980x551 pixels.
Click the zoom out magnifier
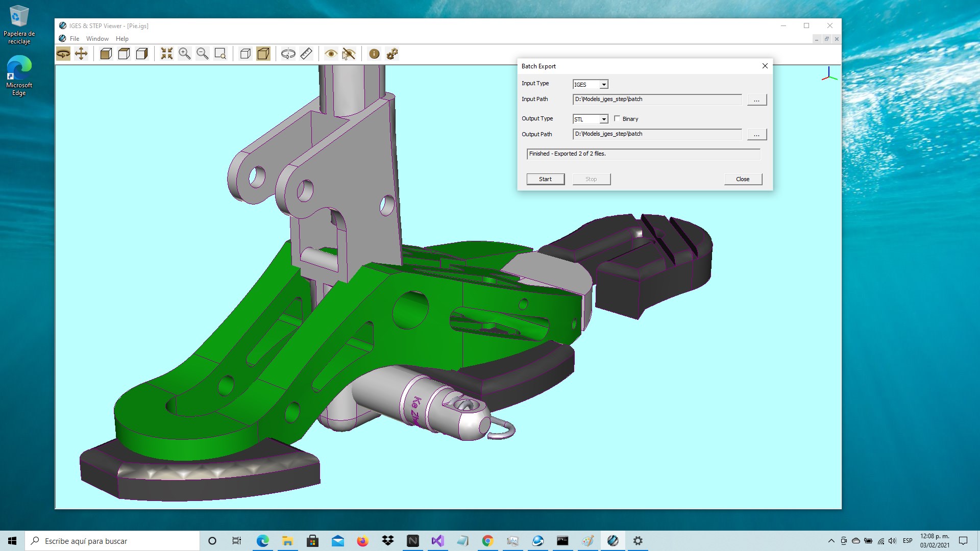pyautogui.click(x=203, y=54)
